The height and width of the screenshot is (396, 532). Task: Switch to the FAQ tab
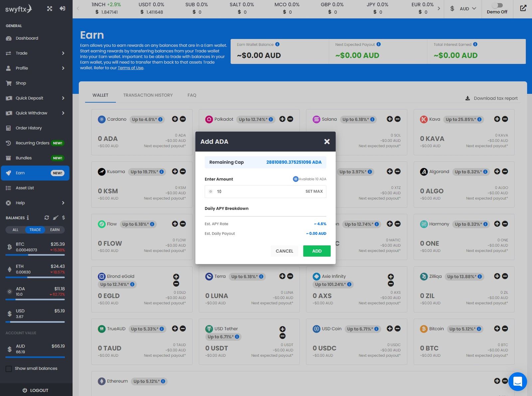point(192,95)
